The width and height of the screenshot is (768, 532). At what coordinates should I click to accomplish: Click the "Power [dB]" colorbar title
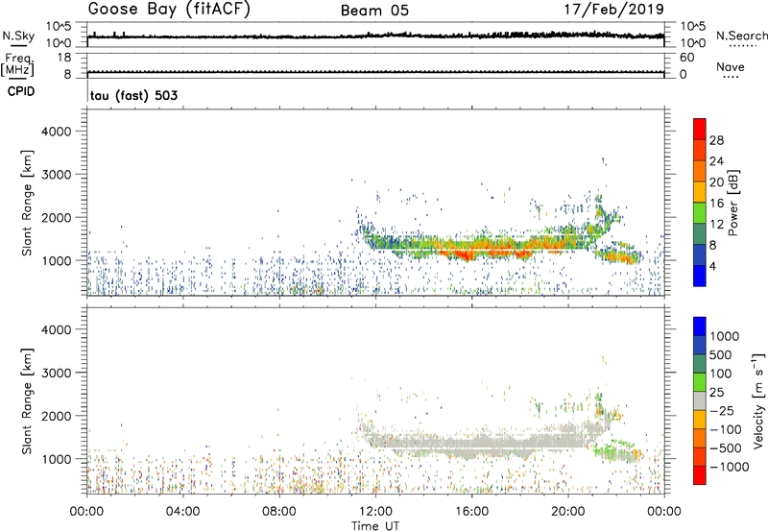coord(732,203)
